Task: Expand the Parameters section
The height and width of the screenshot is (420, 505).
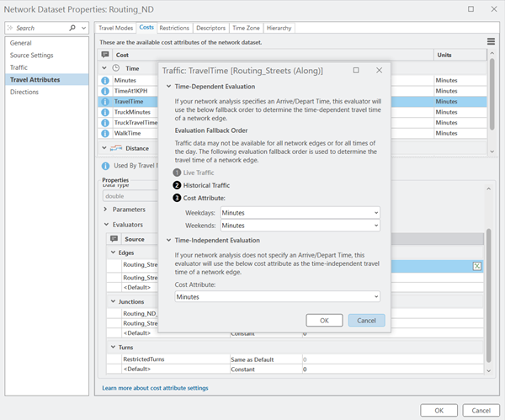Action: 105,209
